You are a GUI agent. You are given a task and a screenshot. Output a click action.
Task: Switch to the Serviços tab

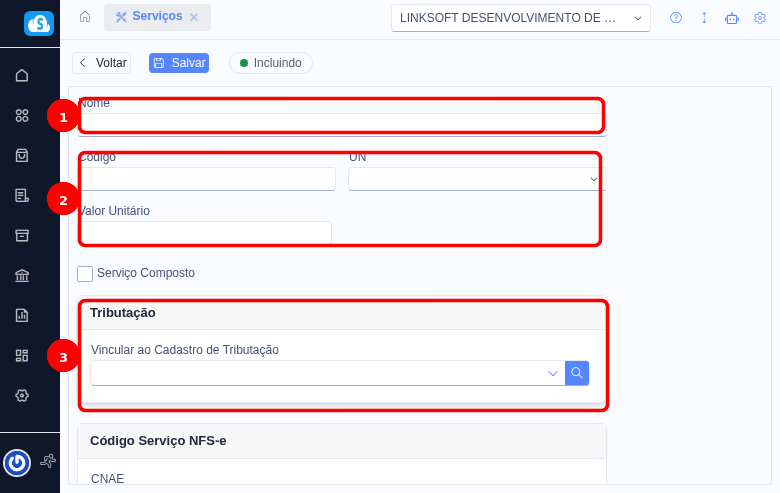tap(148, 17)
